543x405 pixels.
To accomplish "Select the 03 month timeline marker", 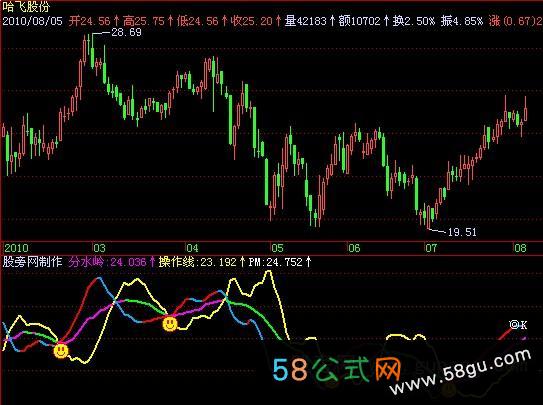I will 99,248.
